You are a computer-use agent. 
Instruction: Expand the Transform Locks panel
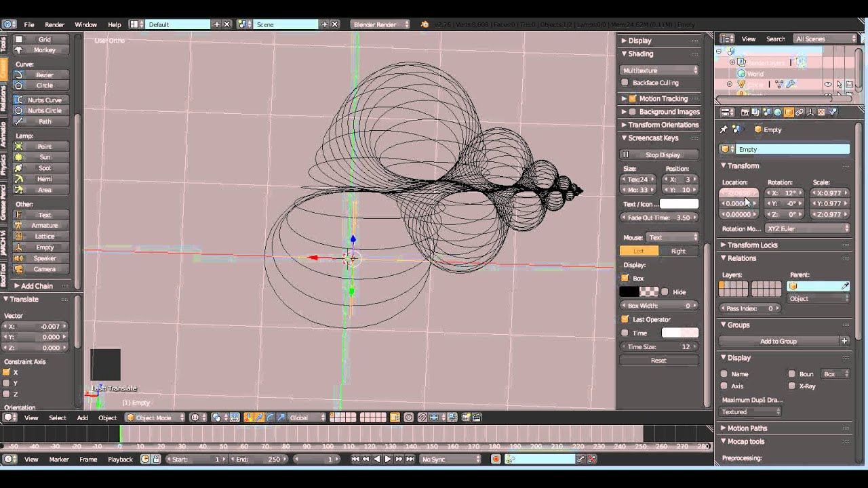tap(752, 245)
